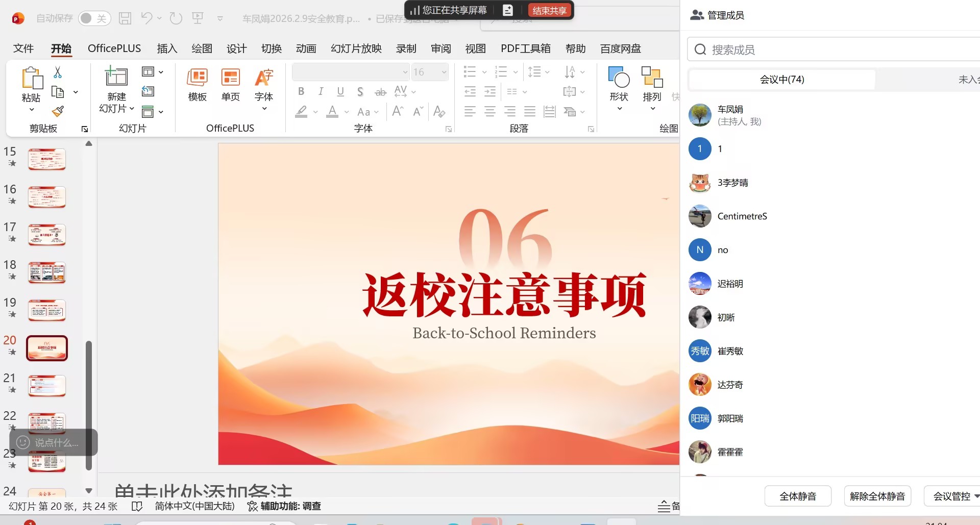Click the Undo arrow icon
The height and width of the screenshot is (525, 980).
tap(147, 18)
